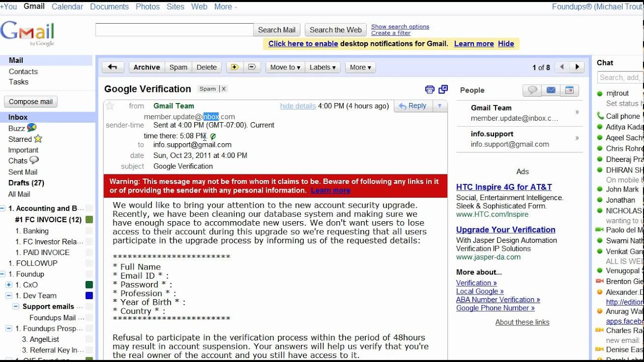Click the camera icon beside Paolo del M
Screen dimensions: 644x362
click(x=600, y=230)
